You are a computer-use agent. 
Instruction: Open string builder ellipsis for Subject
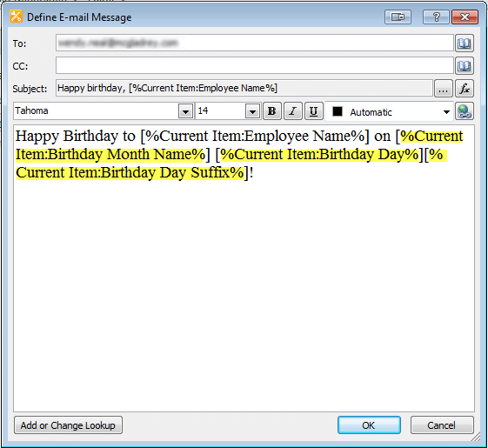[x=443, y=89]
